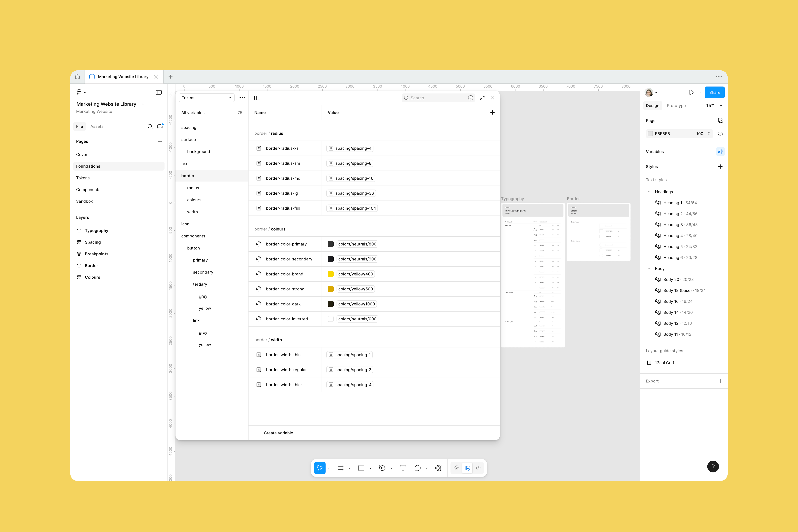This screenshot has width=798, height=532.
Task: Add a new page with plus icon
Action: (160, 141)
